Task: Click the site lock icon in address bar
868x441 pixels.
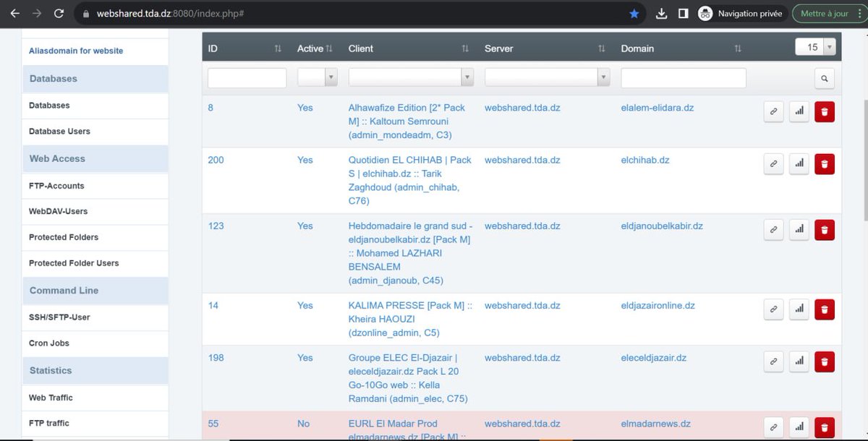Action: tap(85, 14)
